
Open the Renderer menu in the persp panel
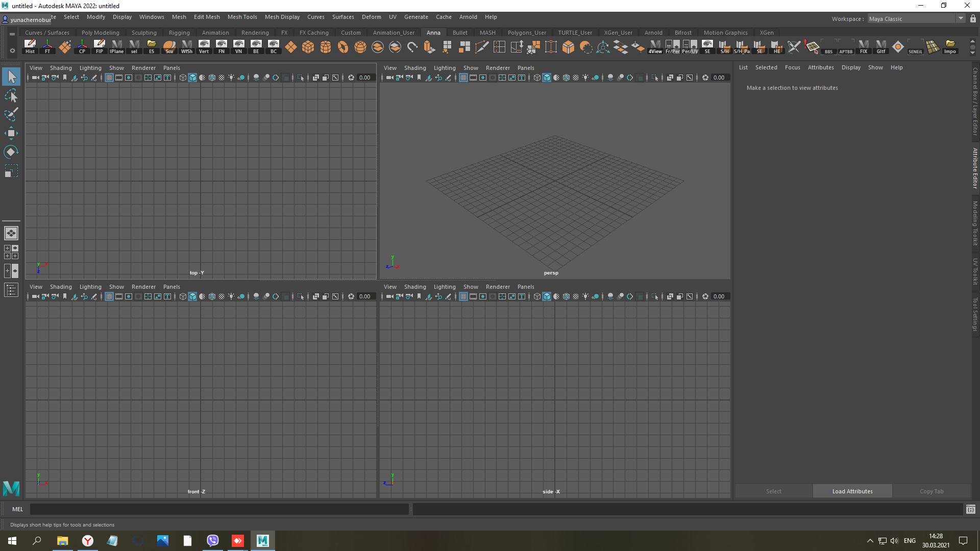498,67
